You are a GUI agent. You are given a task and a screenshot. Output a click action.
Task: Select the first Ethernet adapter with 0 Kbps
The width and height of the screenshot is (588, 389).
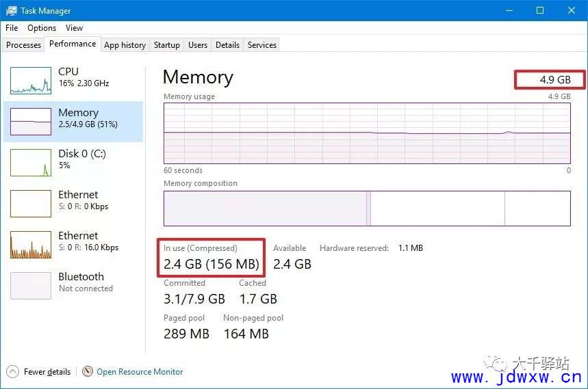[x=73, y=203]
